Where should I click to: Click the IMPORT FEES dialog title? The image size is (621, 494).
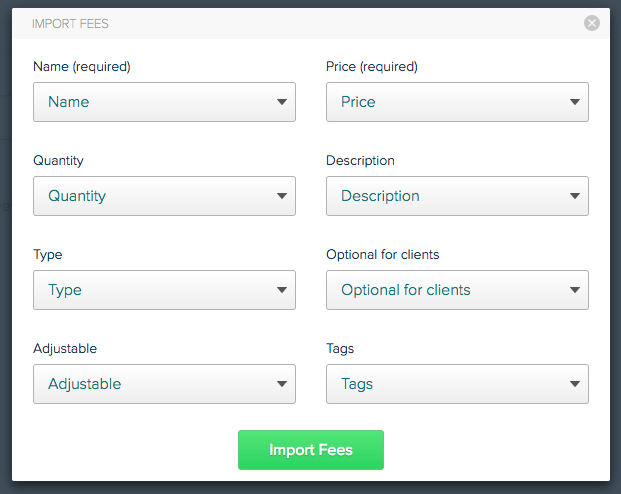click(71, 23)
